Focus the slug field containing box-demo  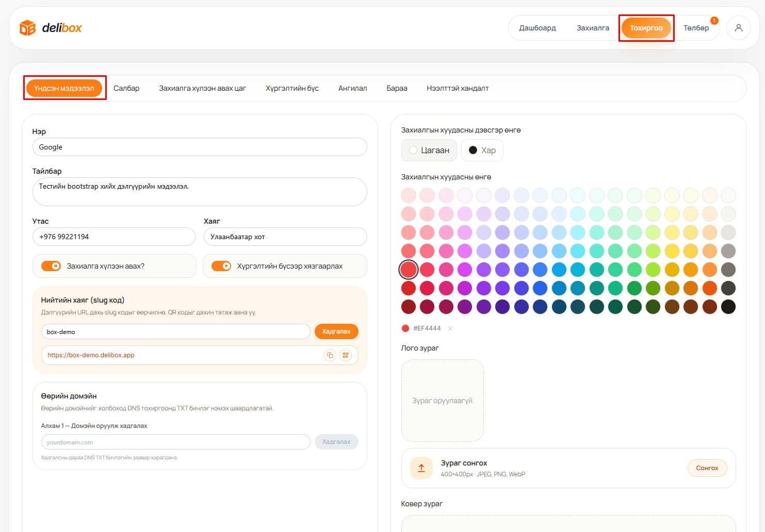click(176, 331)
